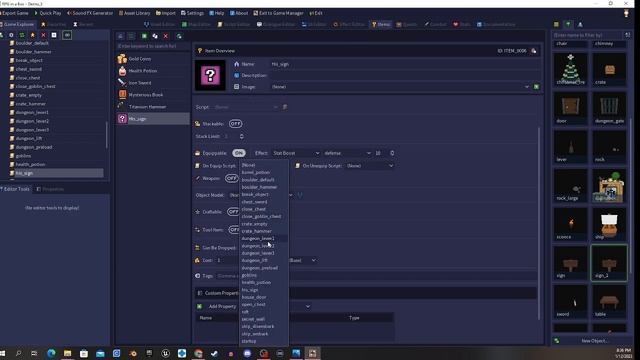Click the red X delete icon in Game Explorer toolbar
The width and height of the screenshot is (640, 360).
click(x=43, y=35)
